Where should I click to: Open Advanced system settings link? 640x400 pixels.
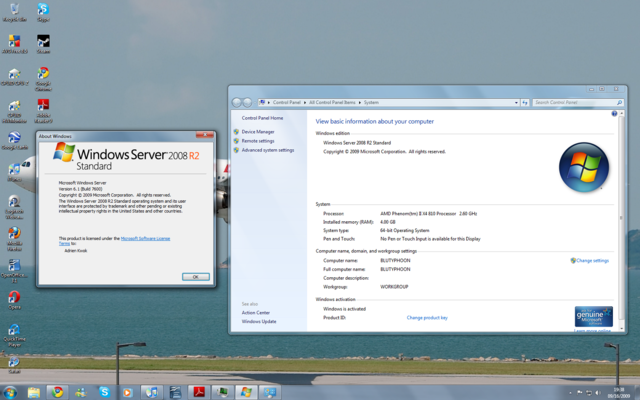coord(268,150)
